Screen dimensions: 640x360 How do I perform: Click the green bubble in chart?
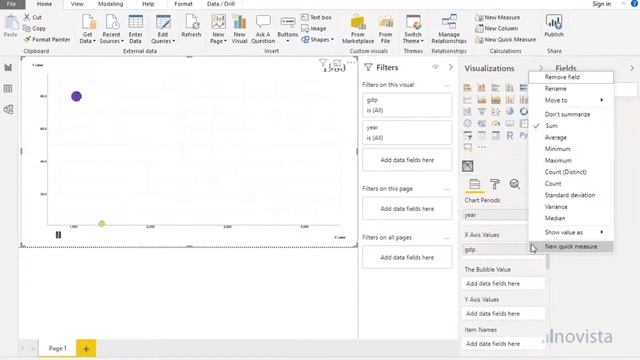pyautogui.click(x=102, y=224)
